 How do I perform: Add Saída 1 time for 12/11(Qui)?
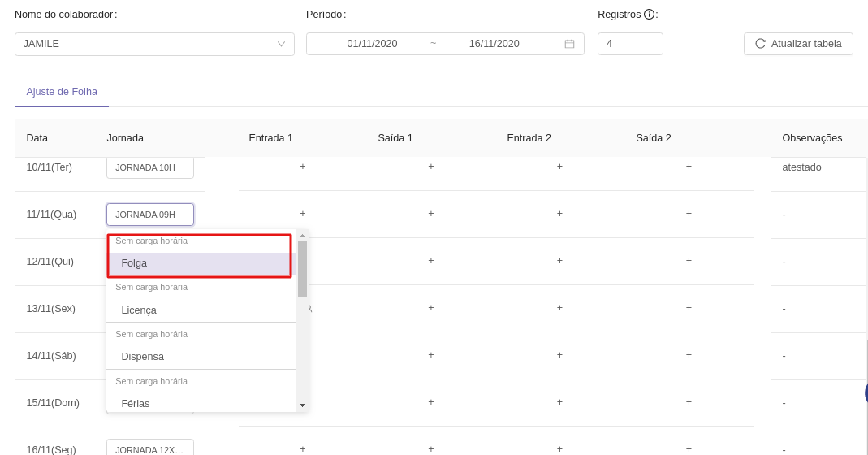[431, 261]
